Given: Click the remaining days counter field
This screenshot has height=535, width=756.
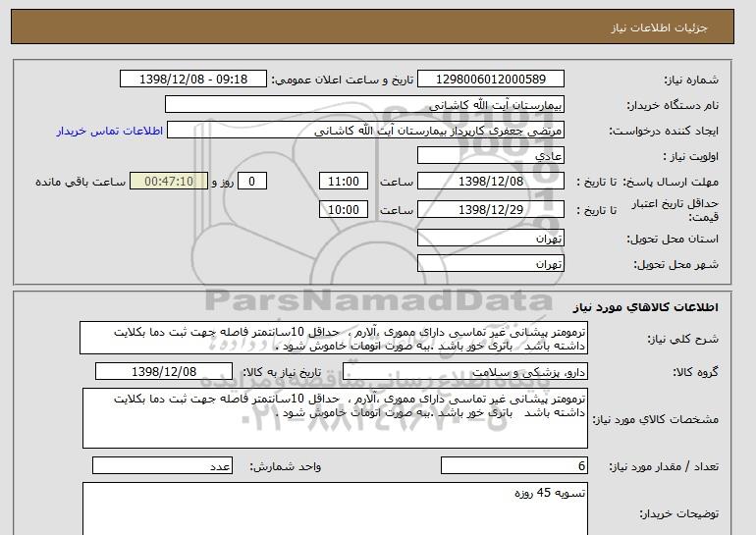Looking at the screenshot, I should [x=251, y=182].
